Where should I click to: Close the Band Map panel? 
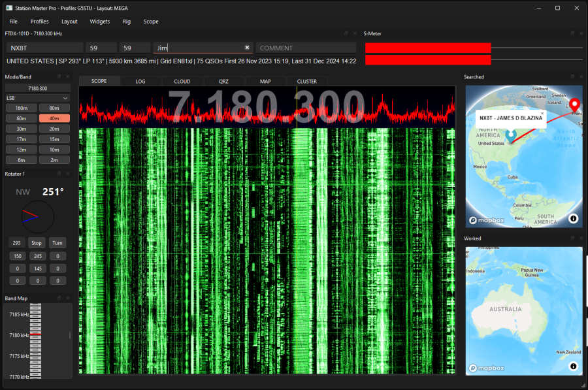(68, 298)
